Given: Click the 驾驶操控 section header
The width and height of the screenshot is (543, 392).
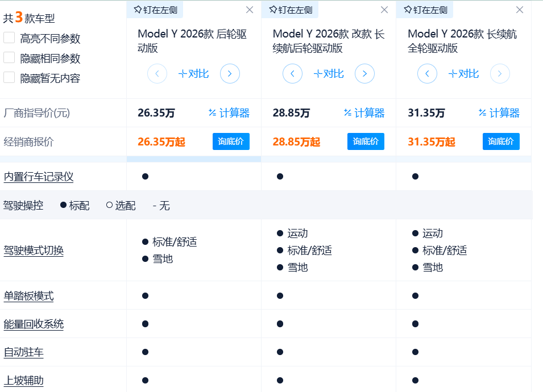Looking at the screenshot, I should (23, 206).
